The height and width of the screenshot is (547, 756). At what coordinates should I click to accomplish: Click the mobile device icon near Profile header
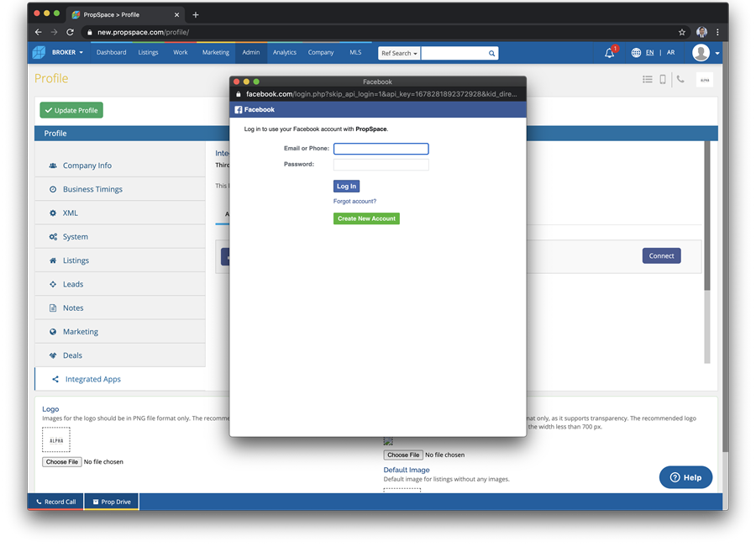pyautogui.click(x=663, y=80)
